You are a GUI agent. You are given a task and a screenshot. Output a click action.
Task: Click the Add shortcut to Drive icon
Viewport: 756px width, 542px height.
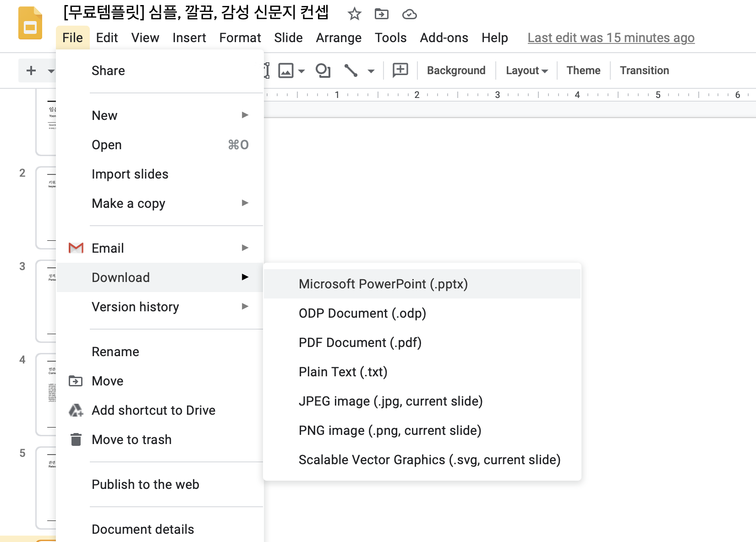pyautogui.click(x=76, y=410)
